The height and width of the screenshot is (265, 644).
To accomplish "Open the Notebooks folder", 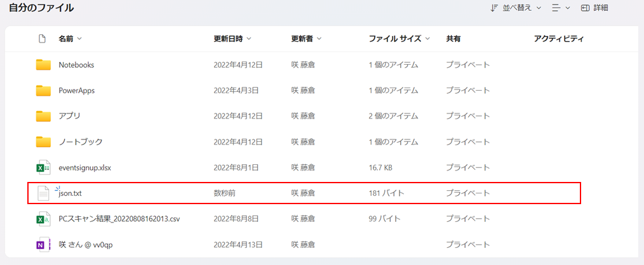I will [x=76, y=65].
